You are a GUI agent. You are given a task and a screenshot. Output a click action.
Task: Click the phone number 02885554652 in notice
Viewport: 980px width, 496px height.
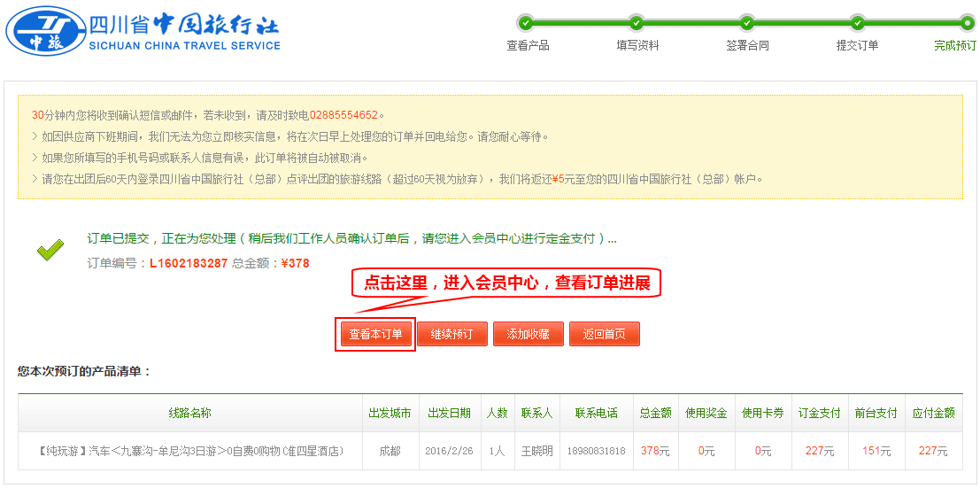coord(343,115)
